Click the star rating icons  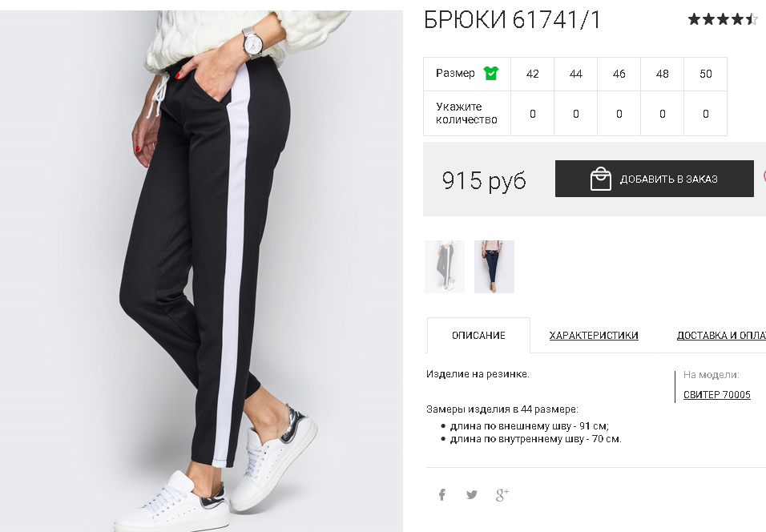[723, 19]
